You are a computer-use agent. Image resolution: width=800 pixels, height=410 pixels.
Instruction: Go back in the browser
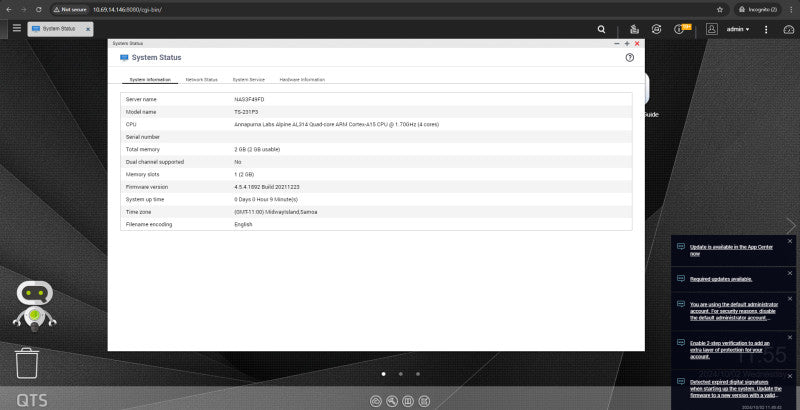coord(9,10)
